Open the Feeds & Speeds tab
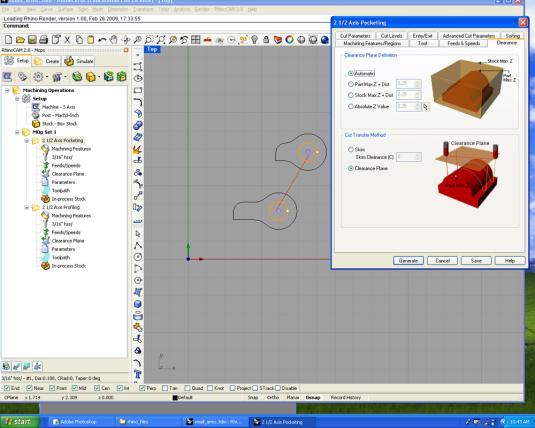The width and height of the screenshot is (535, 428). point(463,43)
